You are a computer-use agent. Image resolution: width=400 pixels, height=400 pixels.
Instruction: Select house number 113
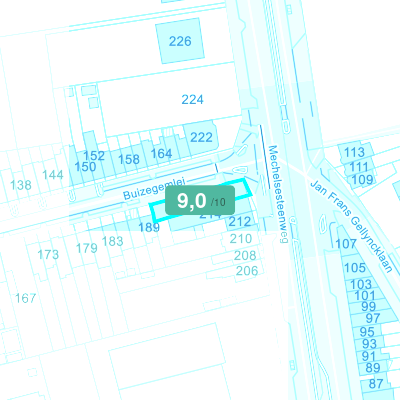(354, 152)
